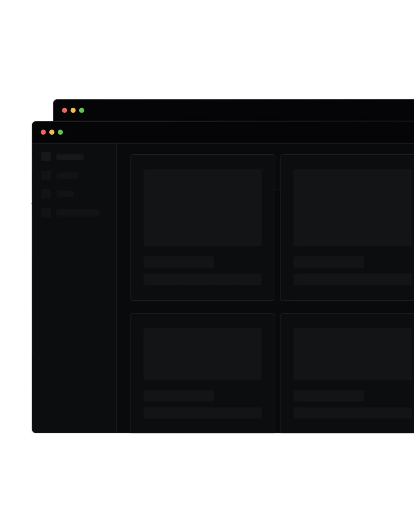Select the sidebar item with shortest label bar

coord(58,194)
